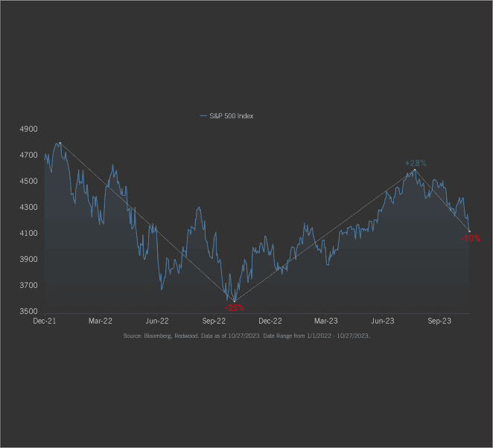Click the Jun-22 x-axis label
This screenshot has width=493, height=448.
pyautogui.click(x=157, y=321)
